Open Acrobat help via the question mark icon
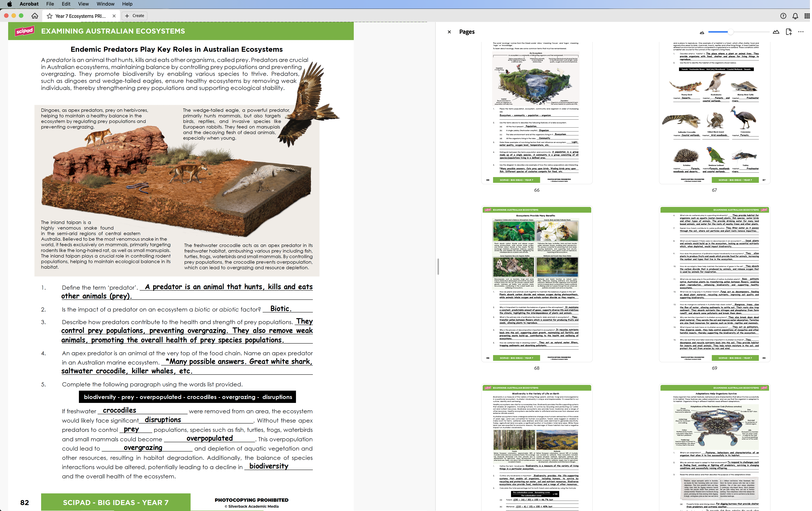The image size is (812, 511). [783, 16]
